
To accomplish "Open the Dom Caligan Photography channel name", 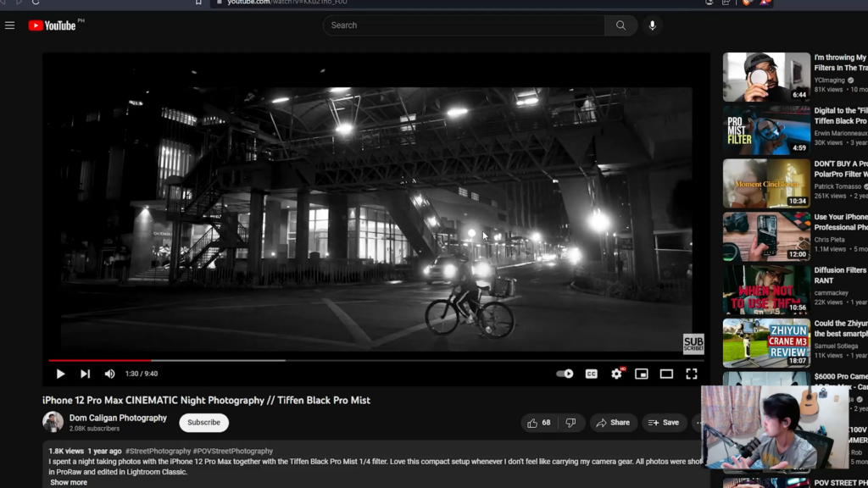I will pos(118,419).
